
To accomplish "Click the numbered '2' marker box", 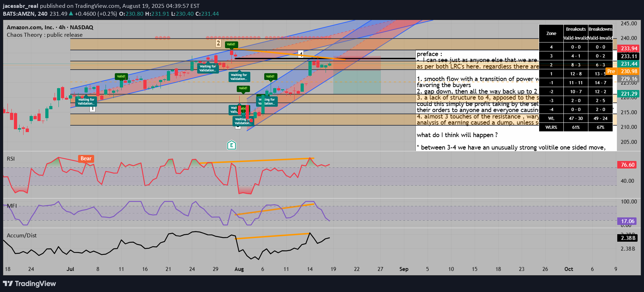I will [218, 43].
